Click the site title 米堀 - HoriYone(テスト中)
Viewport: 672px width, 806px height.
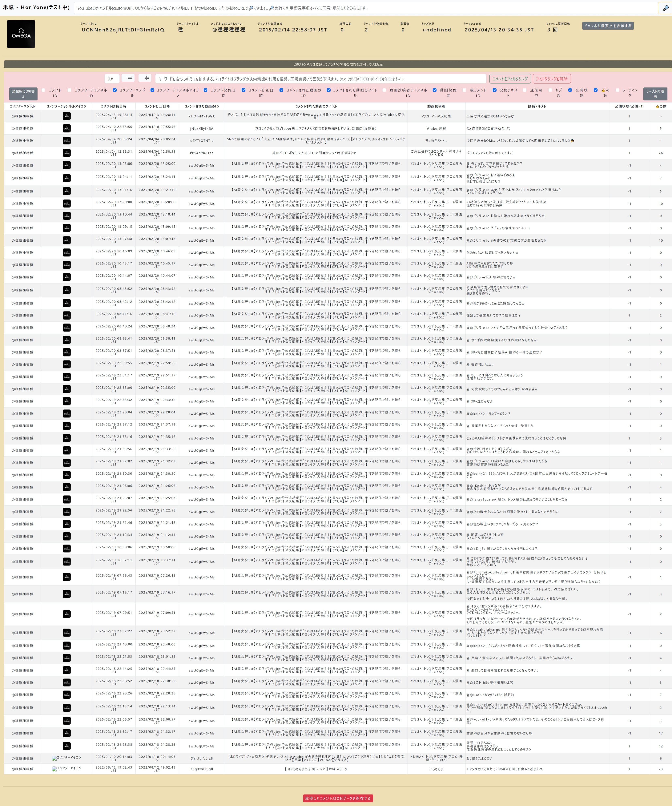pos(36,7)
